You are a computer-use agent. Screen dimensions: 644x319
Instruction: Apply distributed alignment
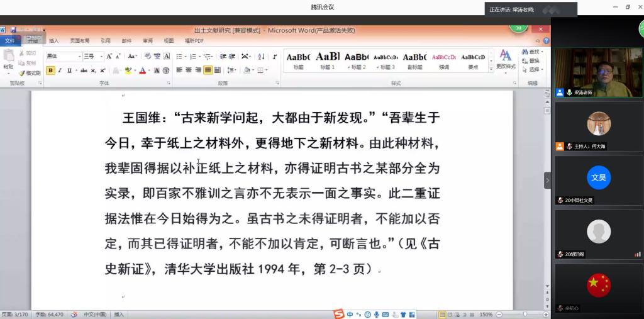click(x=217, y=70)
